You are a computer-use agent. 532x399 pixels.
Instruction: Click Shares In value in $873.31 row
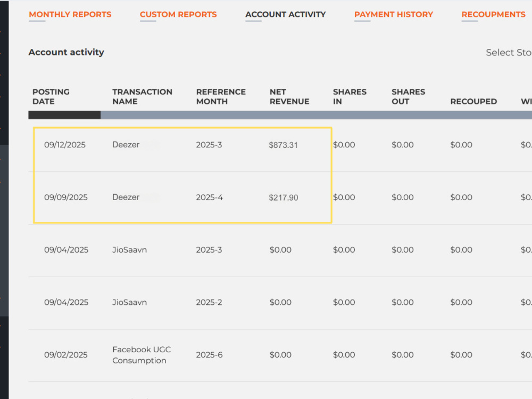pyautogui.click(x=344, y=145)
